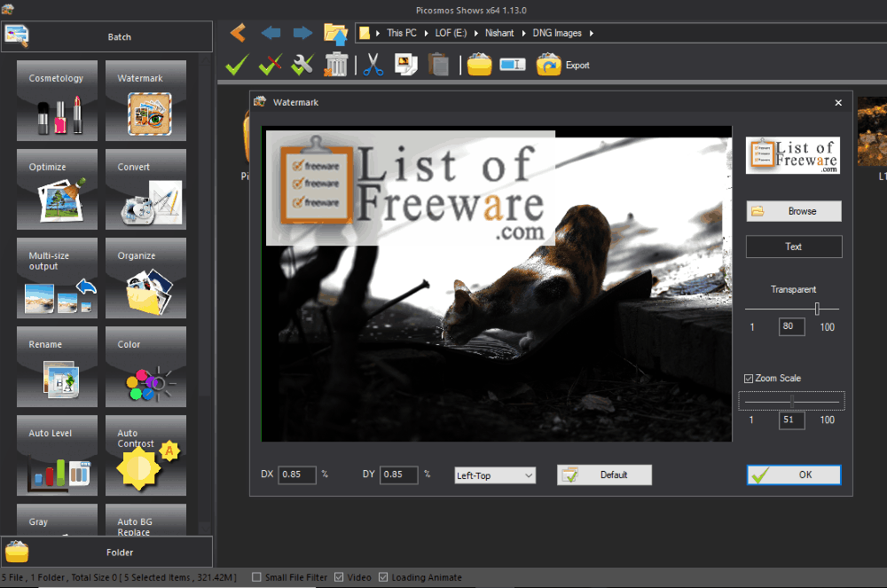Click the Export button
This screenshot has width=887, height=588.
[x=563, y=65]
